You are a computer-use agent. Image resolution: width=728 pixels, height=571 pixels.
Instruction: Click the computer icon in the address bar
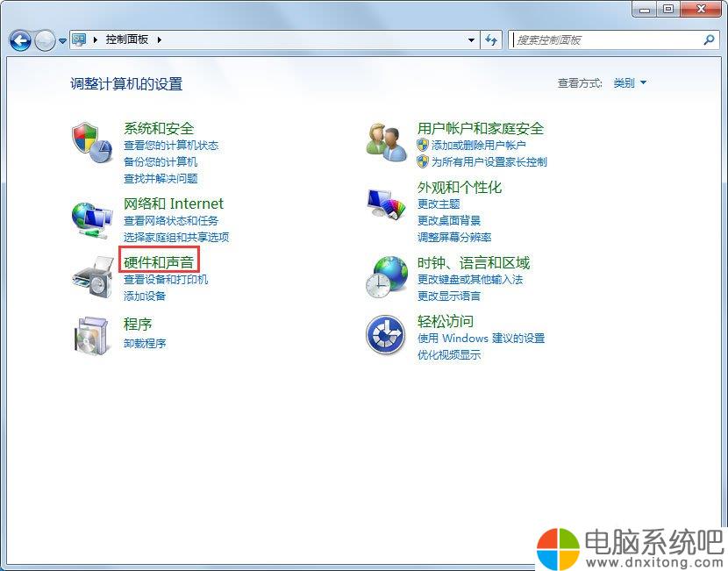(x=80, y=40)
